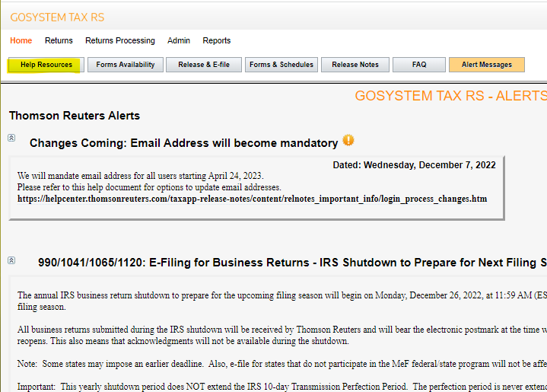This screenshot has width=547, height=392.
Task: Open the Returns Processing menu
Action: point(120,40)
